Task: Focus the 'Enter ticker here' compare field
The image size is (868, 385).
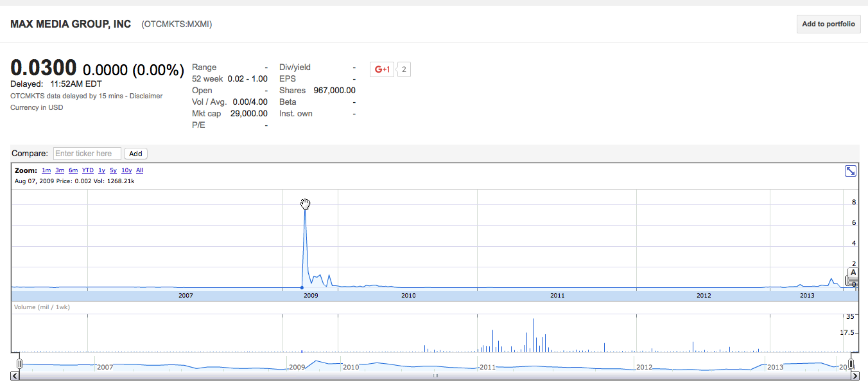Action: click(x=87, y=154)
